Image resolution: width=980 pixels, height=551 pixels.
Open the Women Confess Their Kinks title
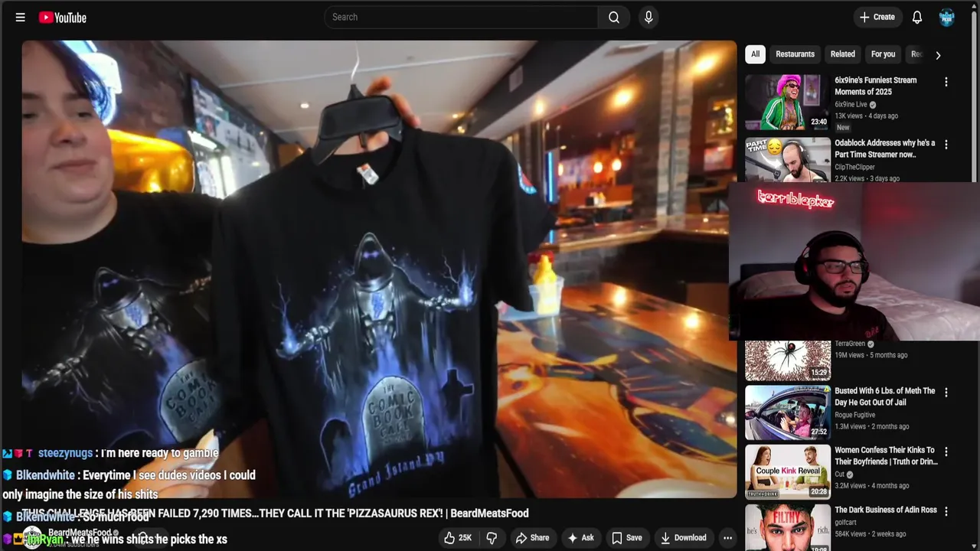(886, 456)
